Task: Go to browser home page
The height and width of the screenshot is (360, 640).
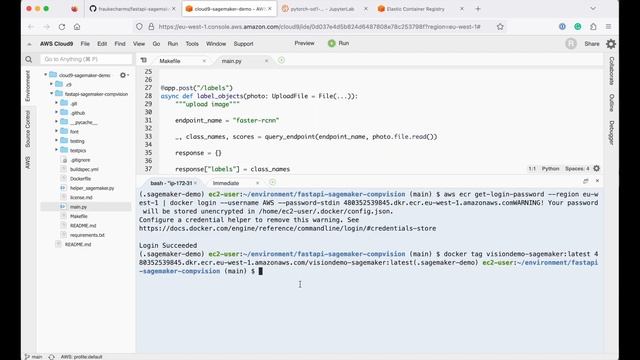Action: coord(77,27)
